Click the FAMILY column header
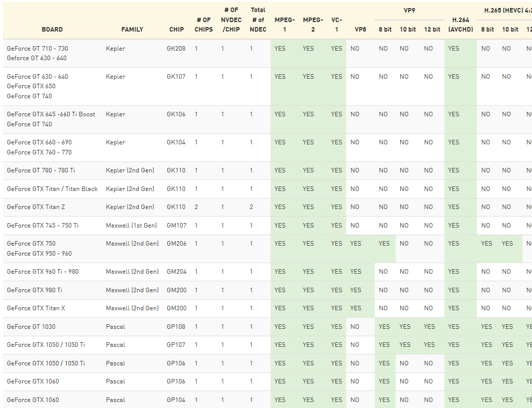The height and width of the screenshot is (408, 532). coord(132,30)
